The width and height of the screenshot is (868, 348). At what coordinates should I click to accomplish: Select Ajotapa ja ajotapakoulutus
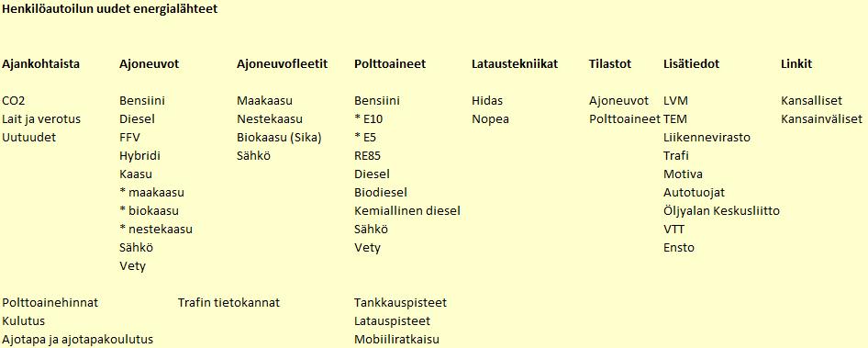tap(77, 339)
